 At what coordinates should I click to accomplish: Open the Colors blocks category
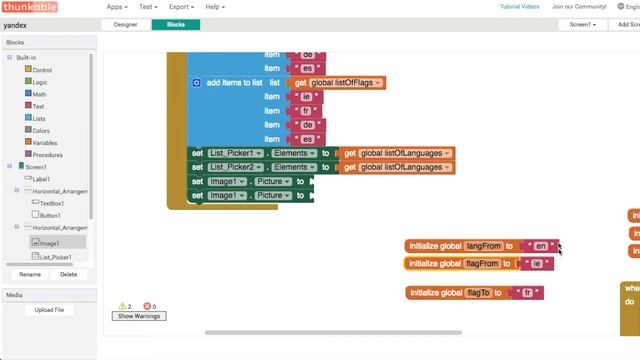[37, 131]
